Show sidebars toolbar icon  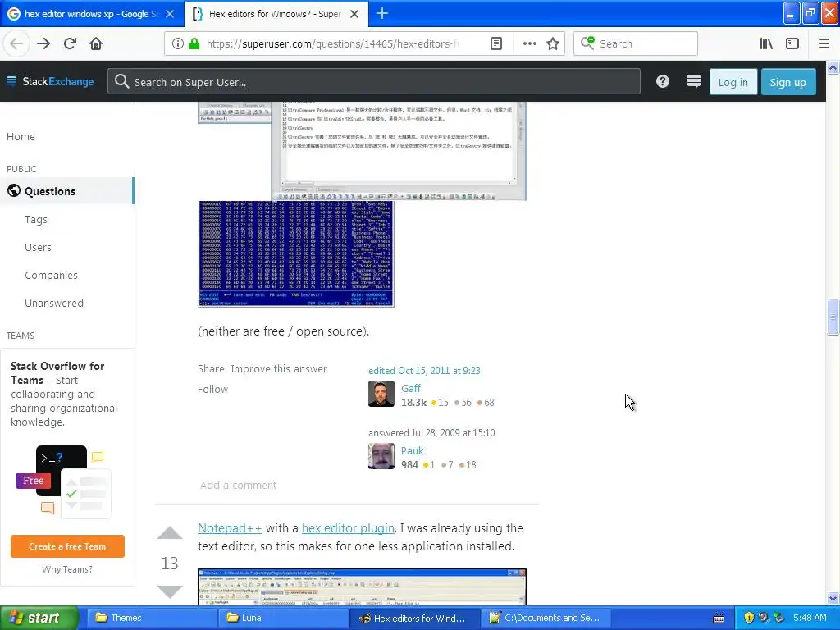792,44
